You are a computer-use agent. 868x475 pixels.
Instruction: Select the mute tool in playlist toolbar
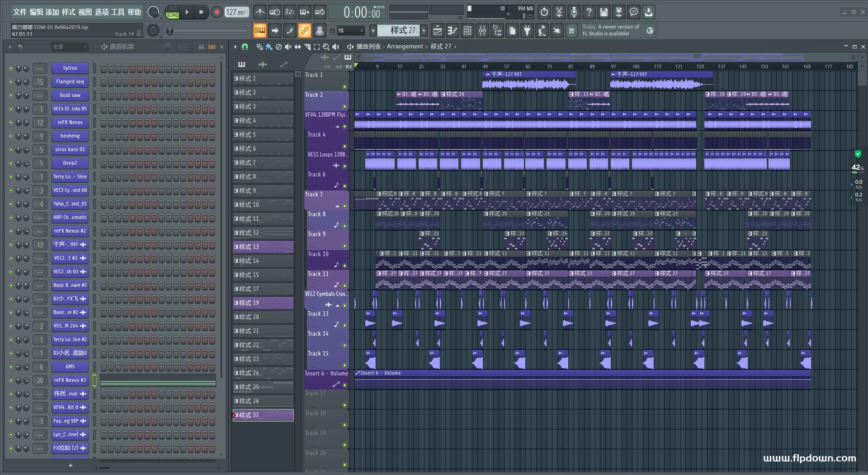click(x=288, y=47)
